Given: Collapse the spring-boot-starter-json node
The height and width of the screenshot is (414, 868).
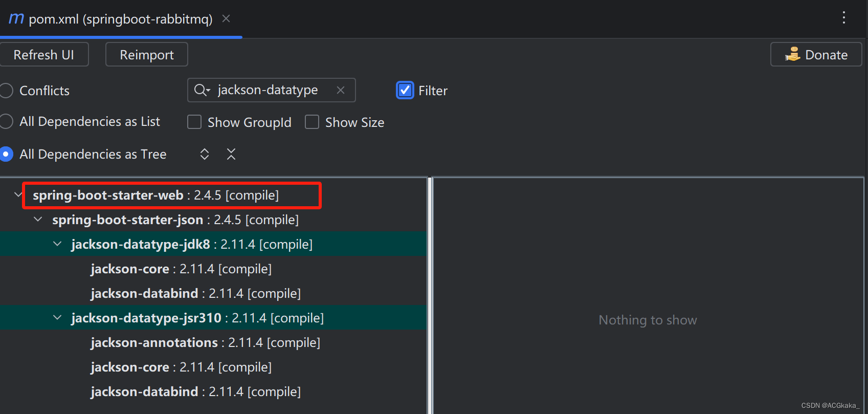Looking at the screenshot, I should (x=38, y=220).
